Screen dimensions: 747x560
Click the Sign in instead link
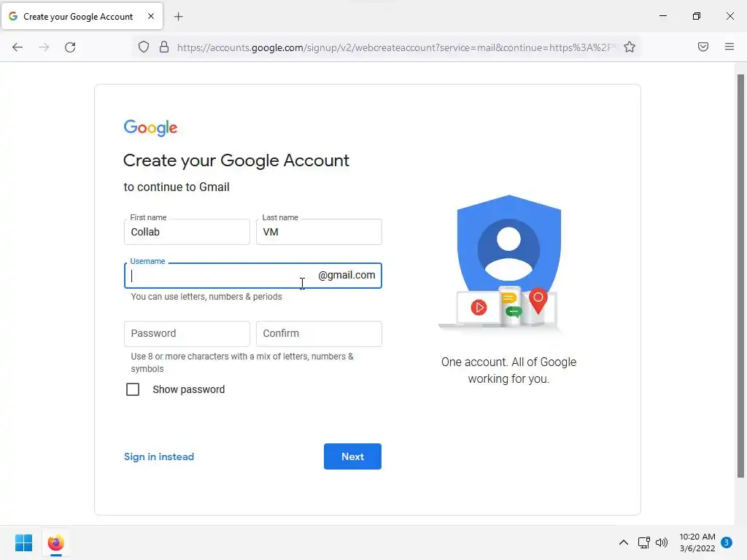point(159,456)
